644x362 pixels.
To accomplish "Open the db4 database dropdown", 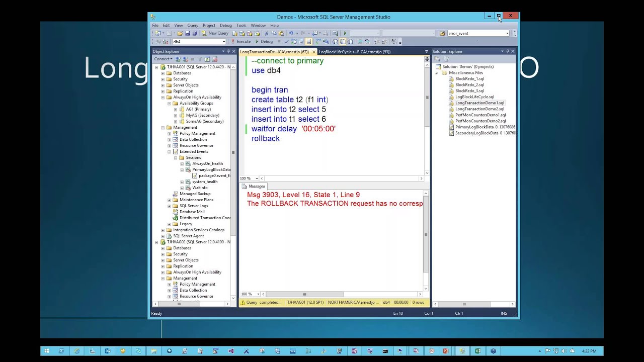I will click(x=224, y=42).
